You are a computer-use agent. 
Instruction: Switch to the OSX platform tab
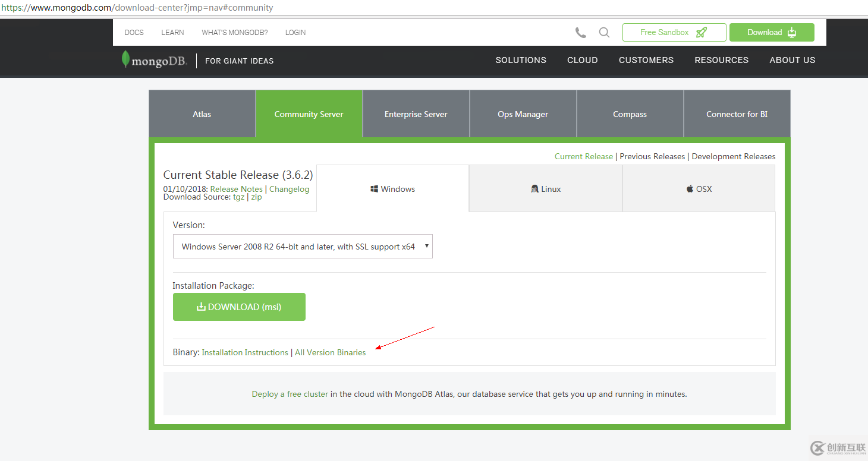pyautogui.click(x=699, y=188)
